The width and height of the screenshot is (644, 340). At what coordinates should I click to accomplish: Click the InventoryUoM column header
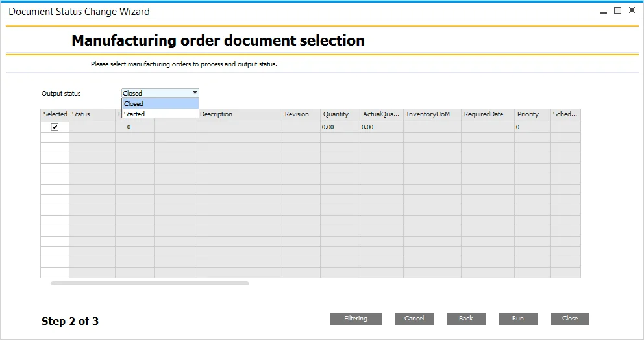click(x=432, y=114)
